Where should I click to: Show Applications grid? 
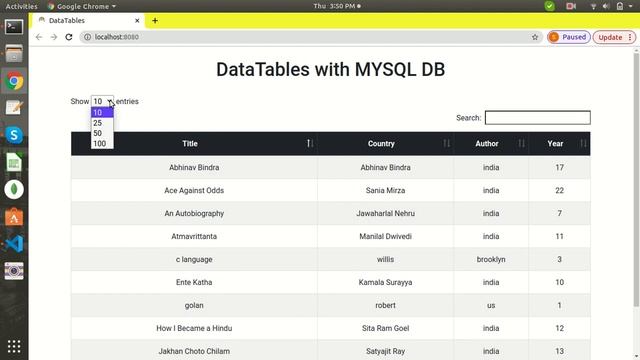pyautogui.click(x=14, y=347)
